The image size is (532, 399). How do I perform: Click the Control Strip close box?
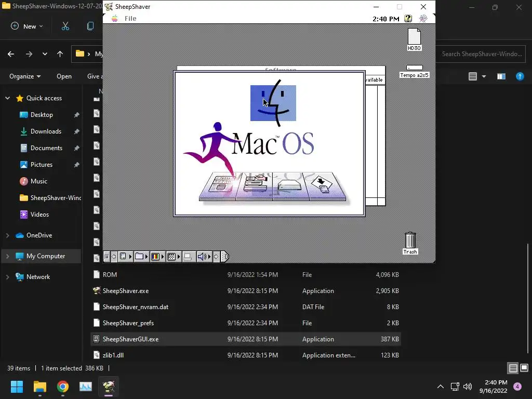click(107, 257)
